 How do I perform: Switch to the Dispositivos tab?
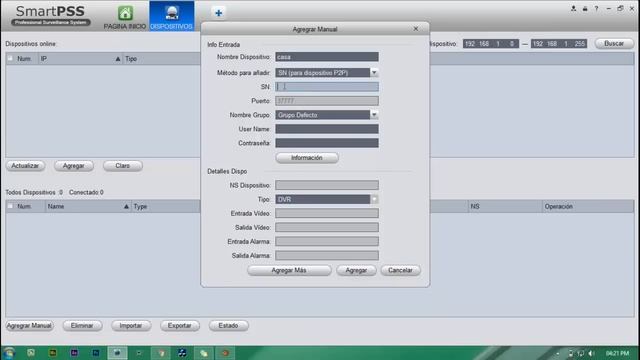point(171,16)
